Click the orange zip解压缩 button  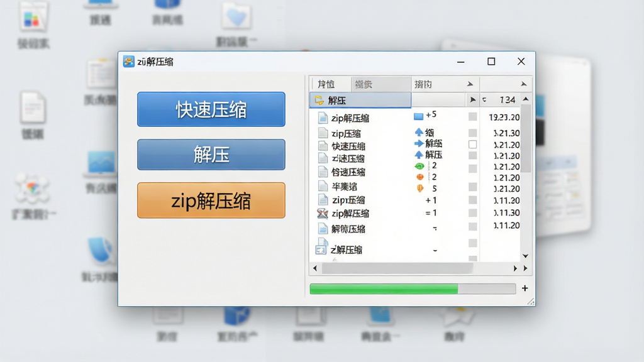click(x=211, y=200)
